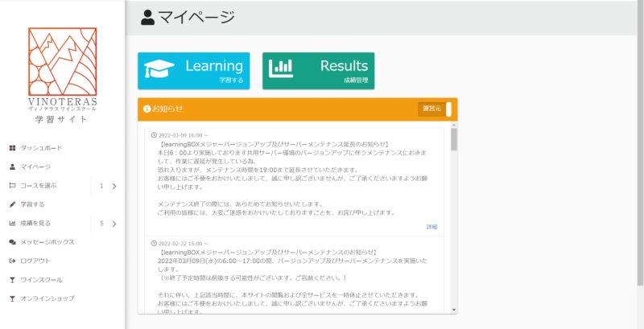The height and width of the screenshot is (329, 644).
Task: Click the 2022-02-22 サーバーメンテナンスのお知らせ title
Action: (267, 252)
